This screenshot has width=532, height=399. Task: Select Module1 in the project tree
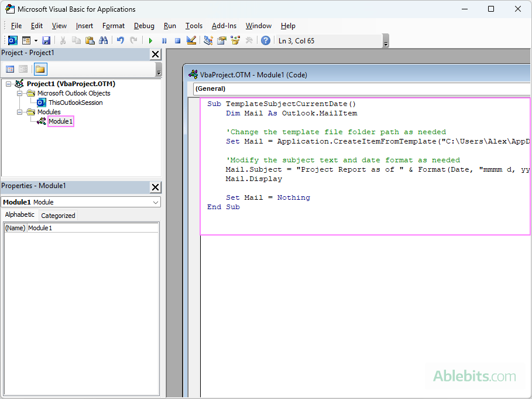(x=60, y=121)
